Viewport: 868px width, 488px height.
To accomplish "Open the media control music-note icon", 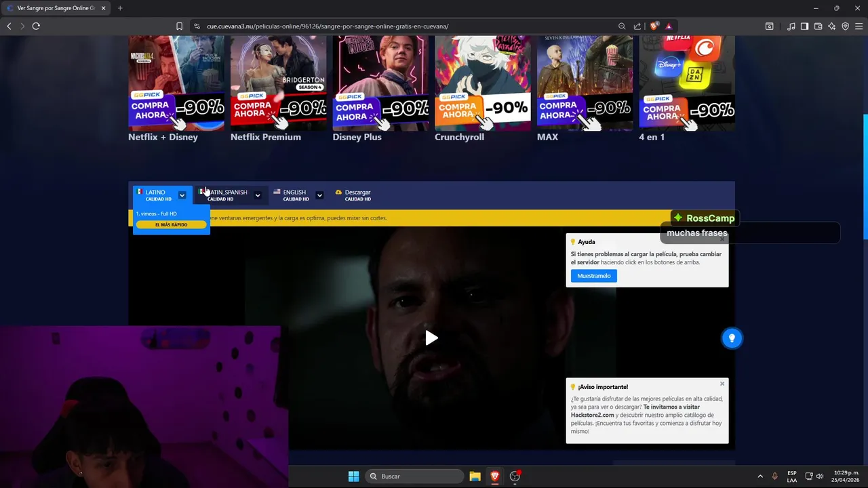I will point(791,26).
